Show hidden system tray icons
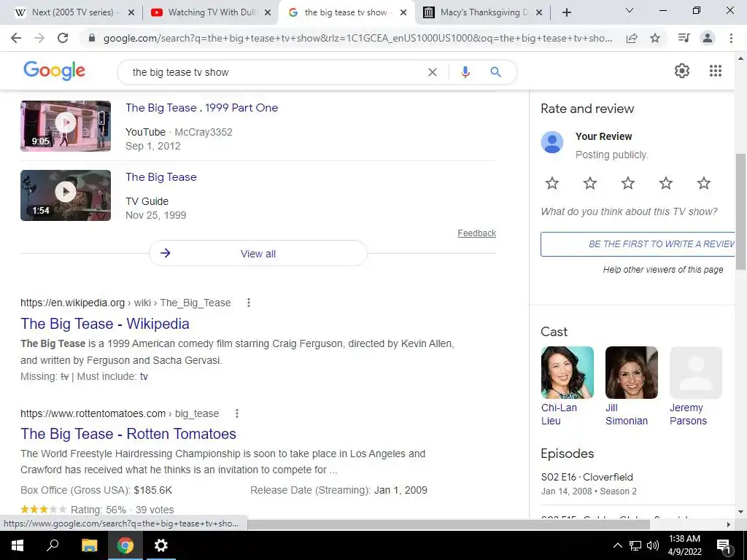 pyautogui.click(x=617, y=545)
